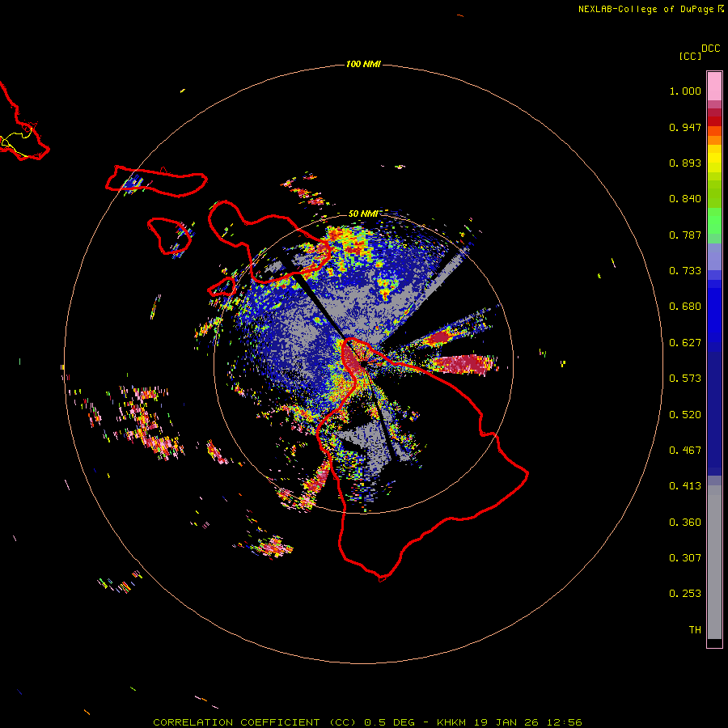The height and width of the screenshot is (728, 728).
Task: Click the 0.680 legend value
Action: [685, 307]
